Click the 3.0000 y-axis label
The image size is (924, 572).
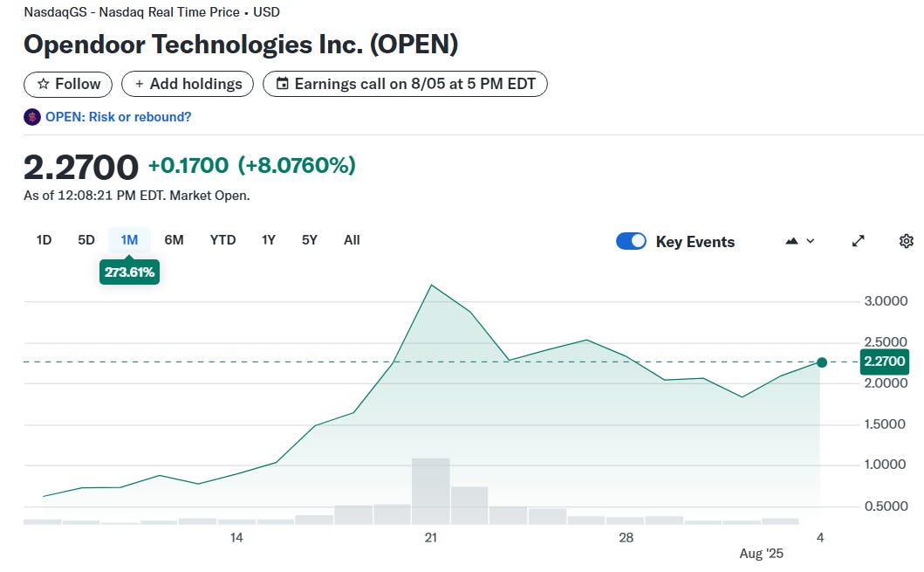tap(886, 301)
